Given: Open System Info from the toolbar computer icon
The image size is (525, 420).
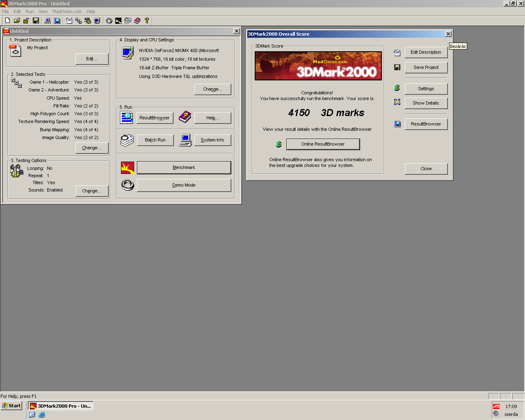Looking at the screenshot, I should click(48, 21).
